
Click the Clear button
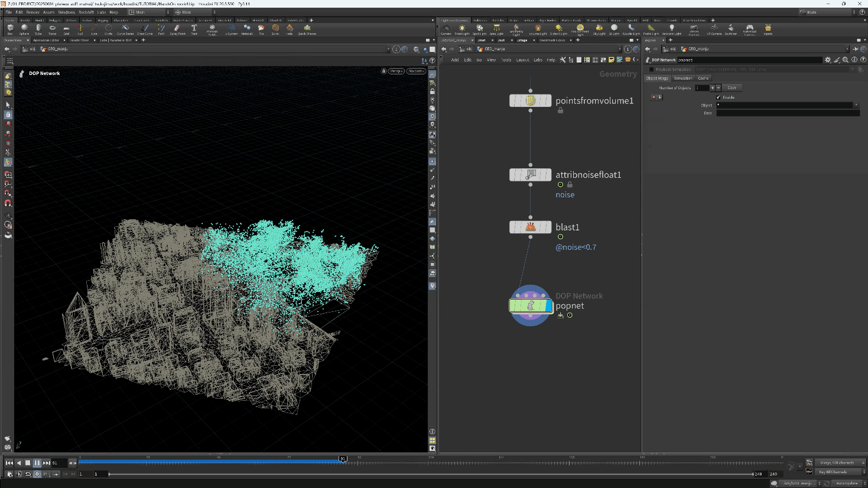732,87
